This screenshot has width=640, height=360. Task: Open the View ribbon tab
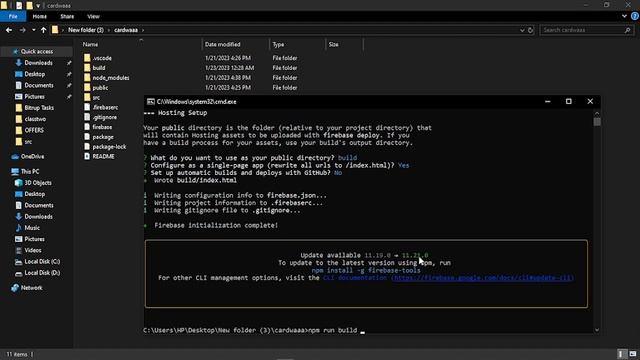(93, 16)
